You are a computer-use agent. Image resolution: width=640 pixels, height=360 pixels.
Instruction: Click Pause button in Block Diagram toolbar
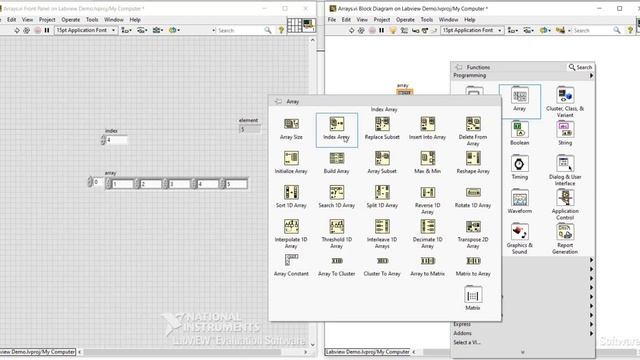(381, 30)
